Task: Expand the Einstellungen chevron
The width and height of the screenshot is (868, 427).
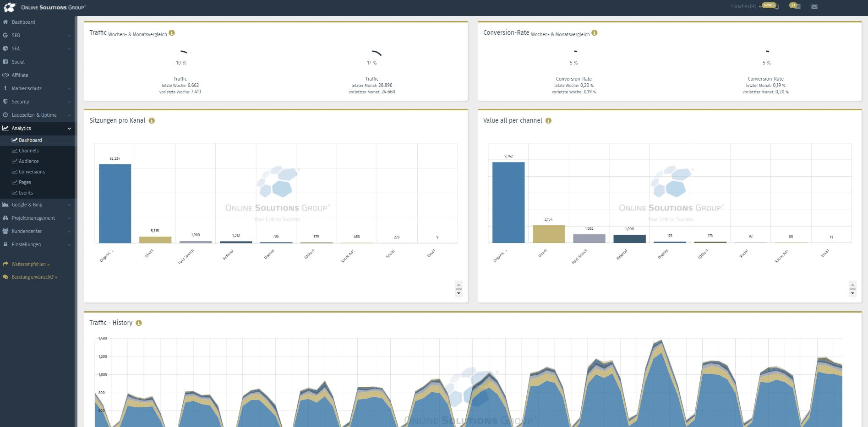Action: point(69,244)
